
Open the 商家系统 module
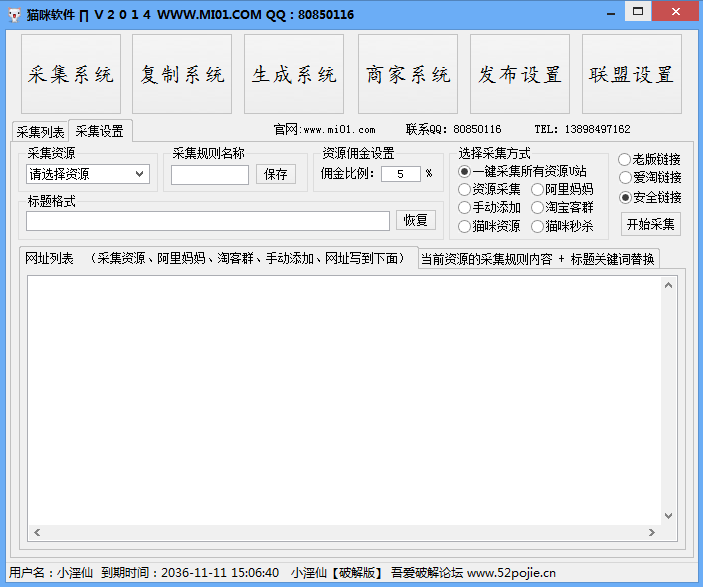pos(408,75)
